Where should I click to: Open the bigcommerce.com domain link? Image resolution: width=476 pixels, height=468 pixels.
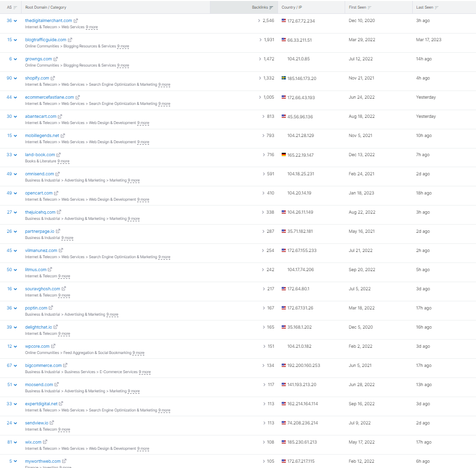(x=44, y=365)
